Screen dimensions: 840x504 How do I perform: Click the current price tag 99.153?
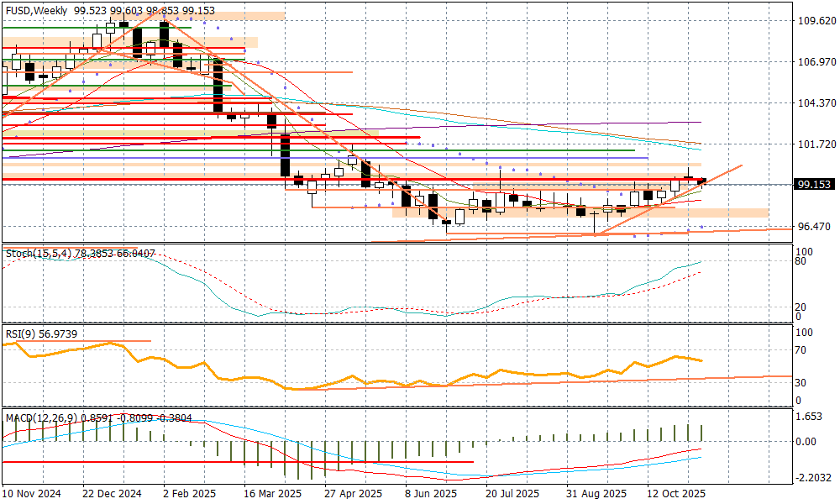pos(813,185)
